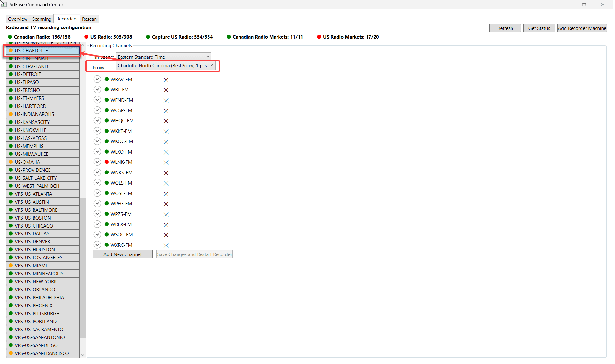Select VPS-US-NEW-YORK recorder
615x364 pixels.
coord(43,282)
